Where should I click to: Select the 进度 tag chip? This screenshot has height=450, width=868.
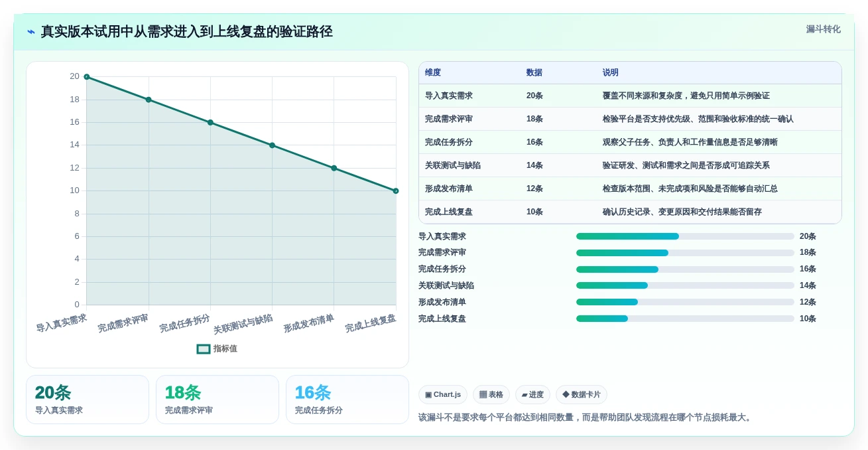532,394
